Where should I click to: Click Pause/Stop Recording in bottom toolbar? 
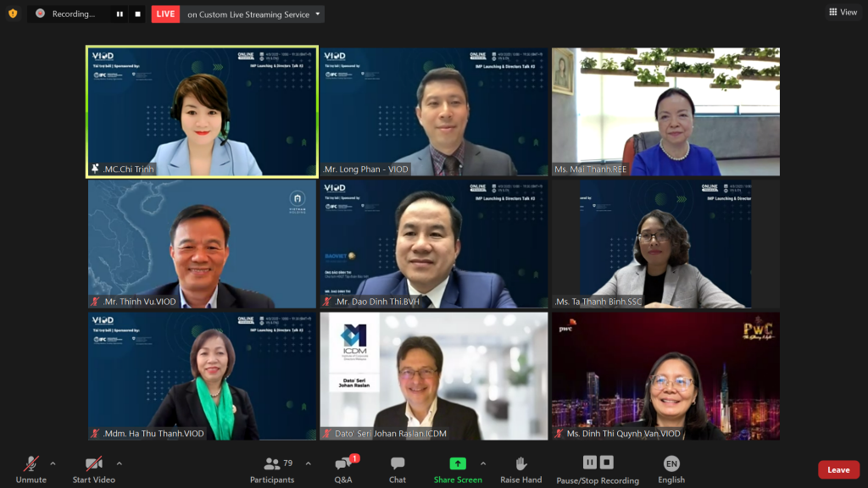[x=598, y=469]
